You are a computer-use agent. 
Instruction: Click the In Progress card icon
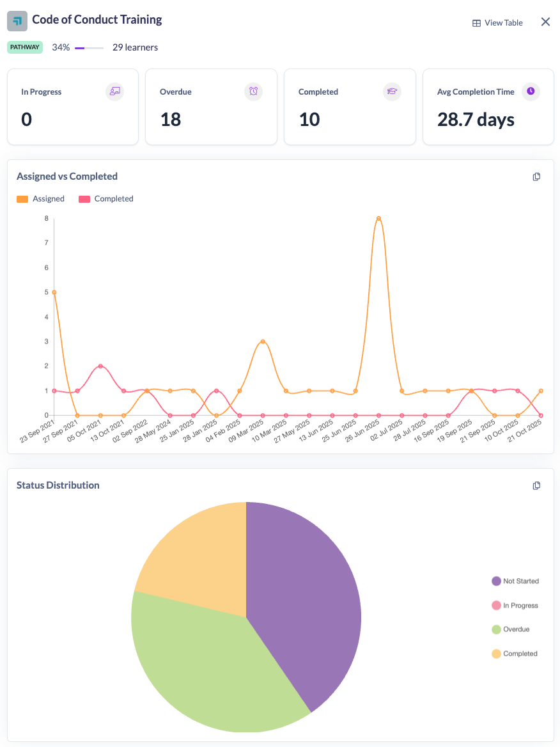tap(115, 91)
